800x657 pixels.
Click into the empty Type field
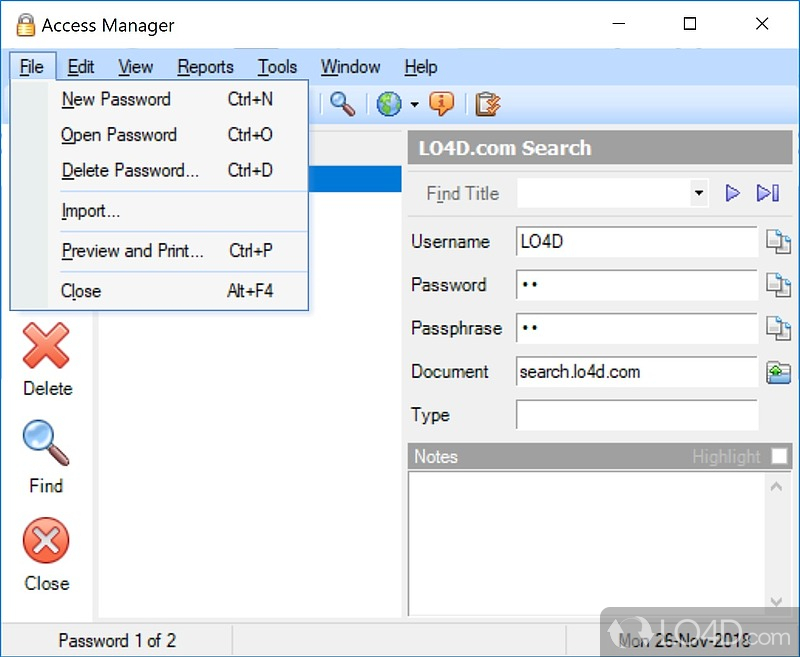tap(637, 415)
